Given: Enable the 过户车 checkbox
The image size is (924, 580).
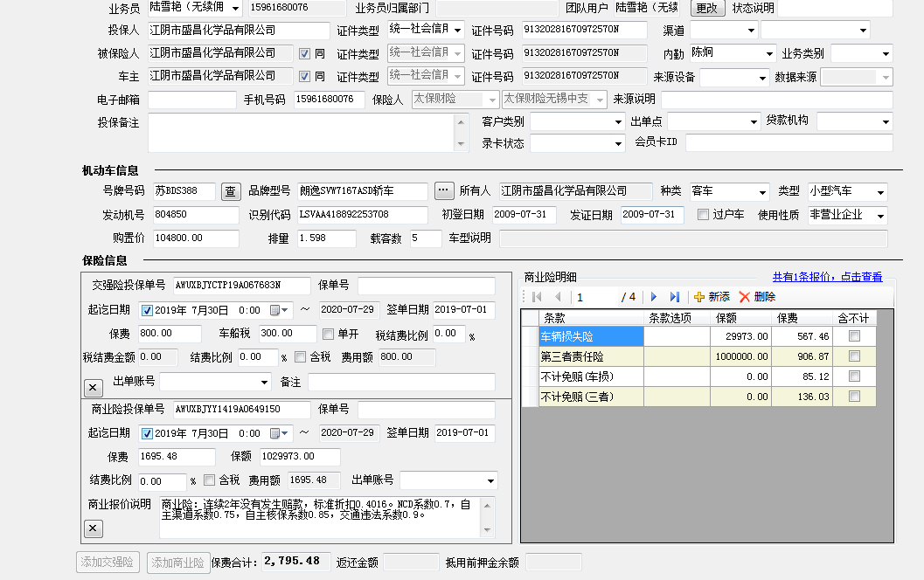Looking at the screenshot, I should click(x=703, y=214).
